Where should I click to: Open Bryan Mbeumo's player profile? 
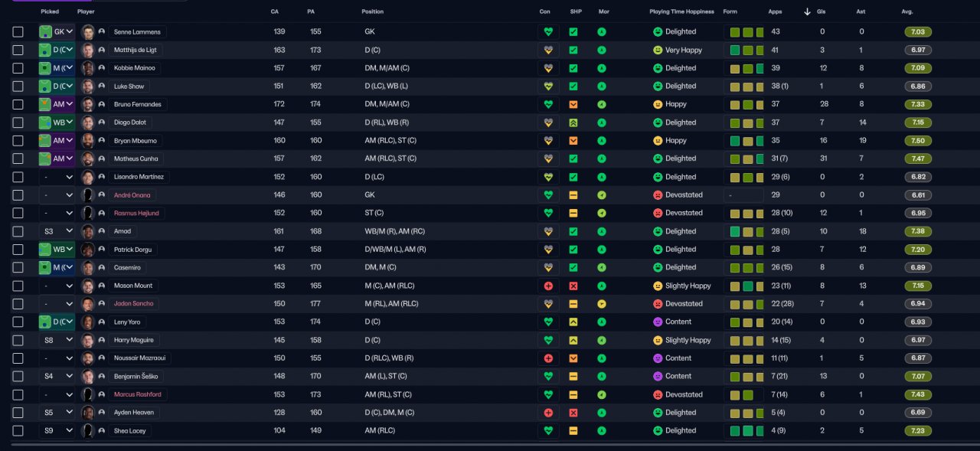pos(135,141)
